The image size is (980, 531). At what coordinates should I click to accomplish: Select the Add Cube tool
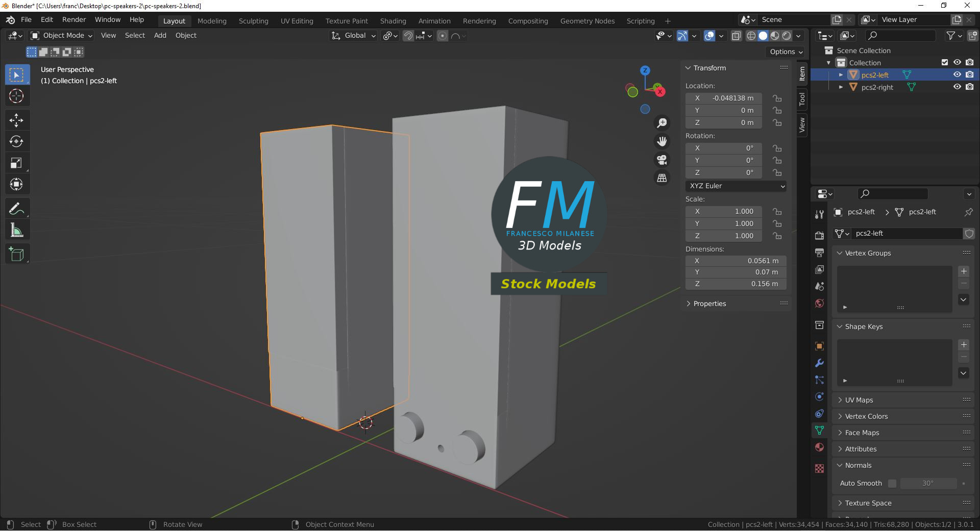16,255
